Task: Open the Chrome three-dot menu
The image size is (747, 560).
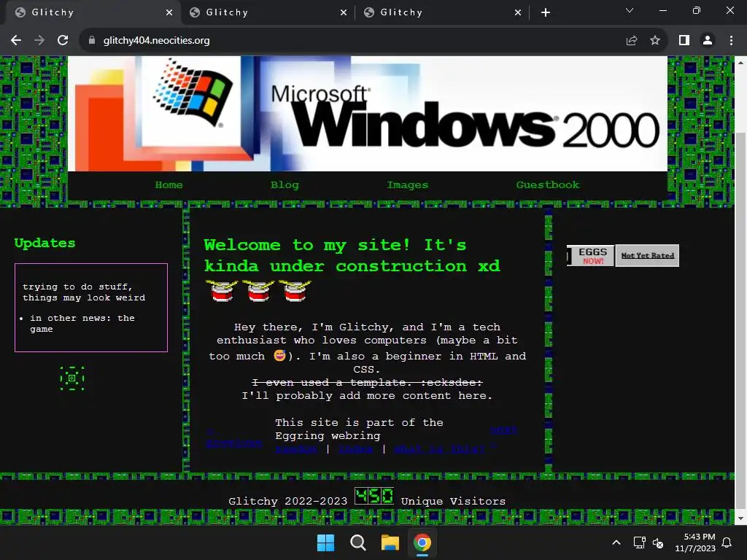Action: click(731, 41)
